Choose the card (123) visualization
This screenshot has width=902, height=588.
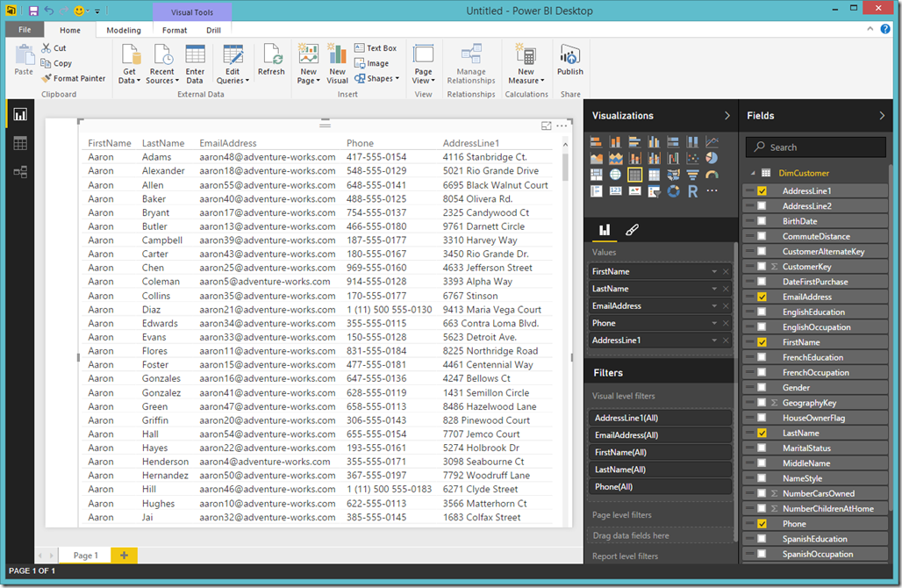pos(616,191)
